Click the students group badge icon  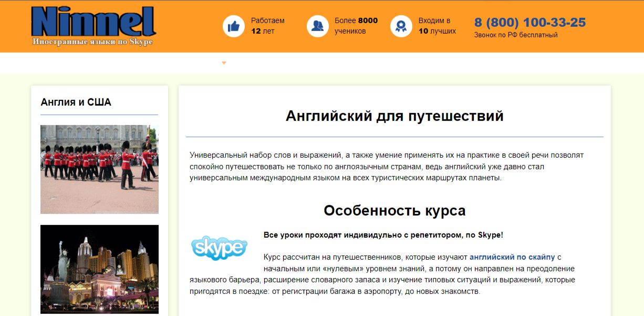click(318, 26)
